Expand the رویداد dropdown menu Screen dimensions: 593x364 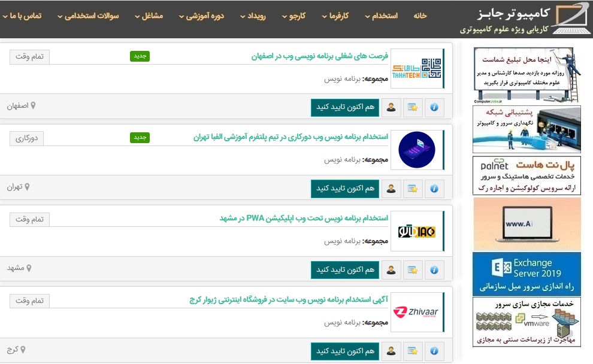253,16
